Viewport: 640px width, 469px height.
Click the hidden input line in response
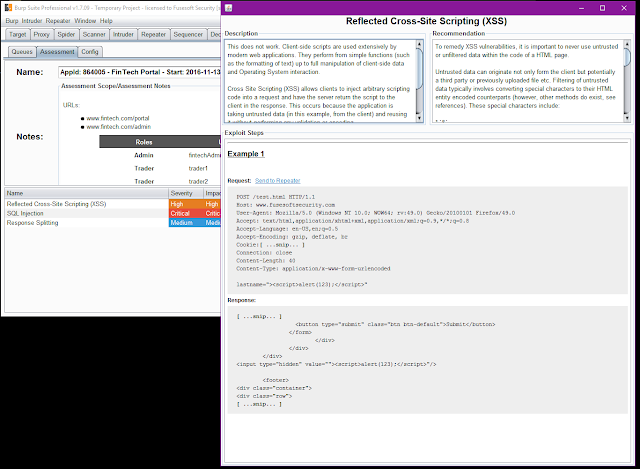336,364
